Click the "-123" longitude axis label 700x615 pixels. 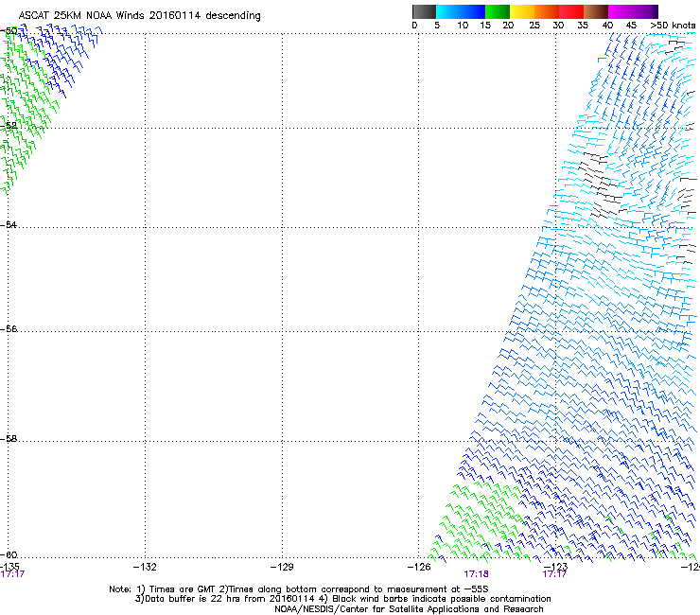556,567
